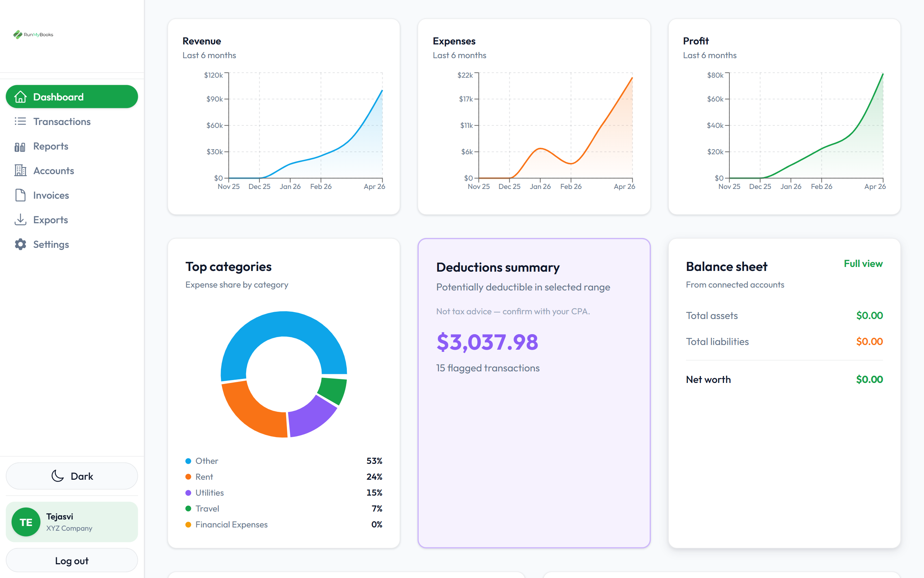Screen dimensions: 924x578
Task: Click the Expenses line chart
Action: (x=555, y=126)
